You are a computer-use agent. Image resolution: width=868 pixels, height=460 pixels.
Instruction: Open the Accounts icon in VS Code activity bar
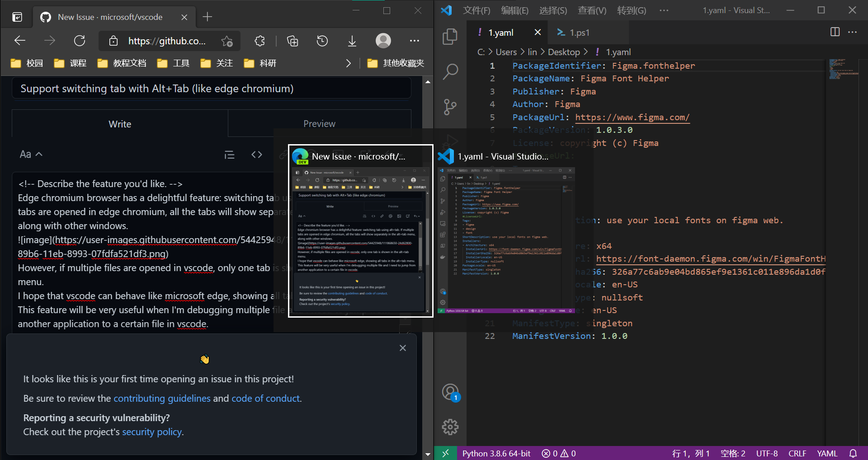coord(450,392)
